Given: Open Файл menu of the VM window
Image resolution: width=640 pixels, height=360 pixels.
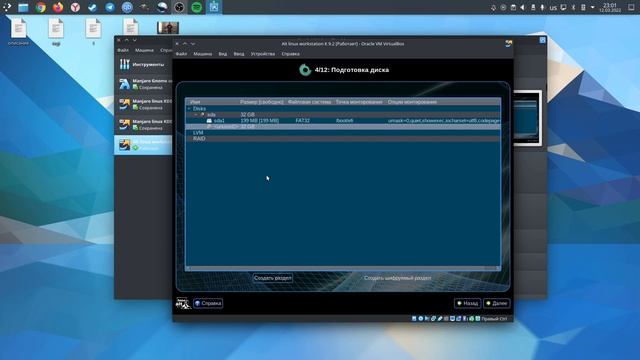Looking at the screenshot, I should [181, 54].
